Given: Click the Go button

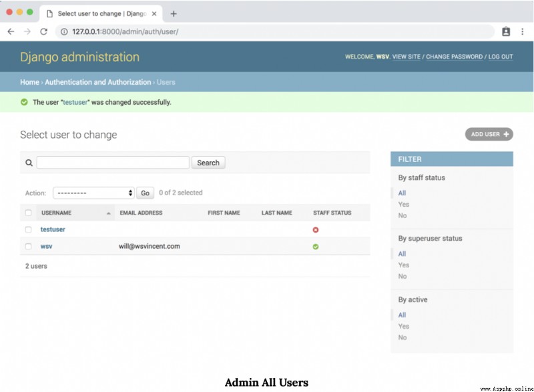Looking at the screenshot, I should (x=145, y=193).
